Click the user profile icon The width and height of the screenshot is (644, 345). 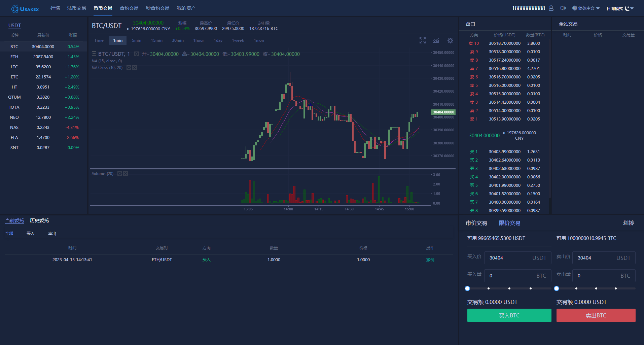point(551,8)
